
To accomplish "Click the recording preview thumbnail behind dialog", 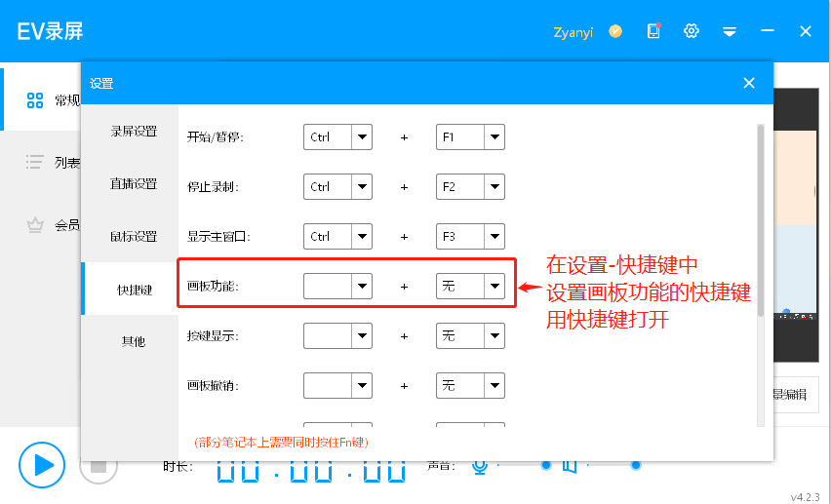I will [x=797, y=225].
